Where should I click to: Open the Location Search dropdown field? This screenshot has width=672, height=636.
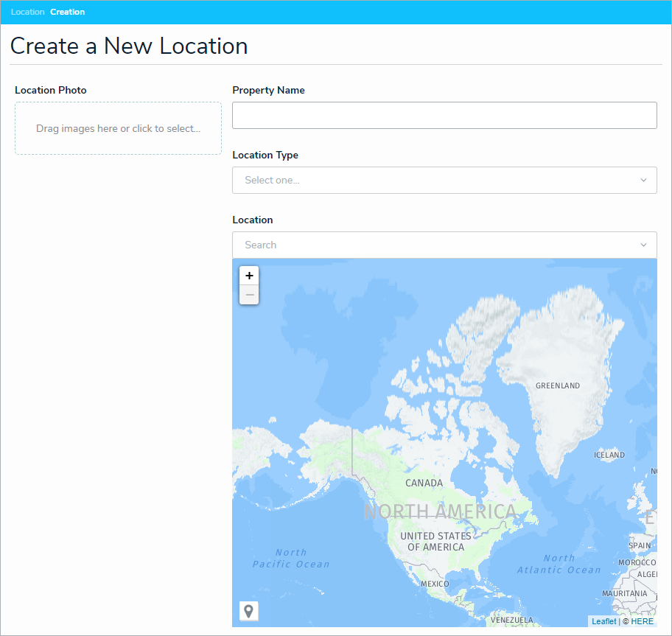pyautogui.click(x=435, y=245)
